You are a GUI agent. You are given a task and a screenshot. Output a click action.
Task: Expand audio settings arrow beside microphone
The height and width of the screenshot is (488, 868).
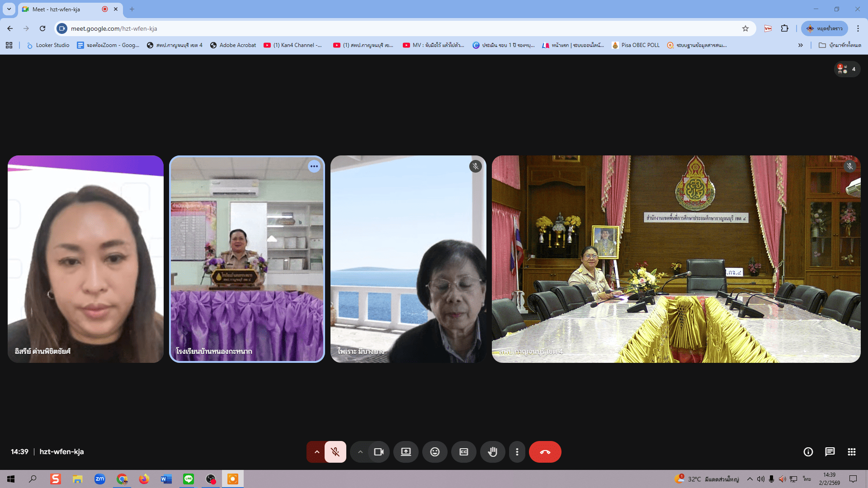(317, 452)
